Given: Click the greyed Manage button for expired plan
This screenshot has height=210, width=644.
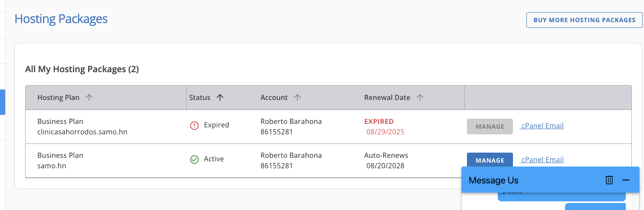Looking at the screenshot, I should point(490,127).
